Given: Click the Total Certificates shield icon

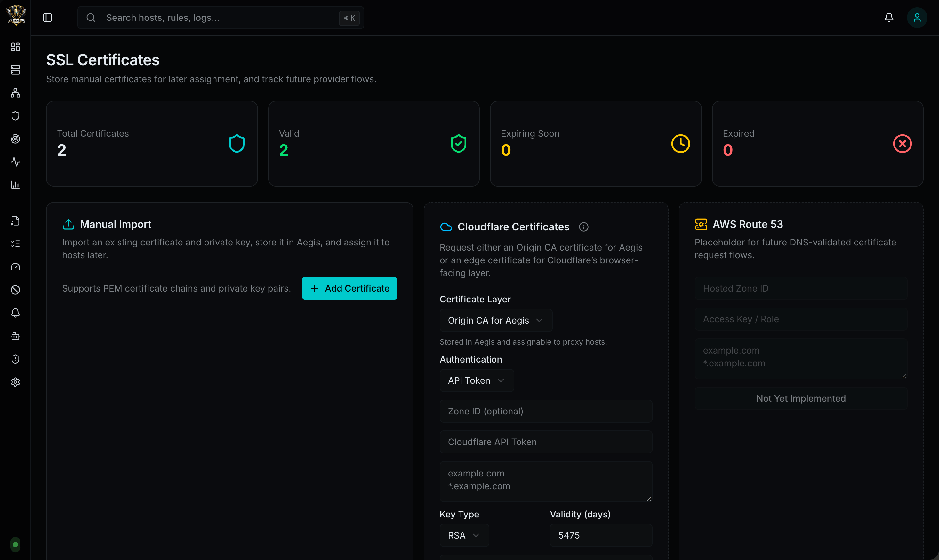Looking at the screenshot, I should click(237, 144).
